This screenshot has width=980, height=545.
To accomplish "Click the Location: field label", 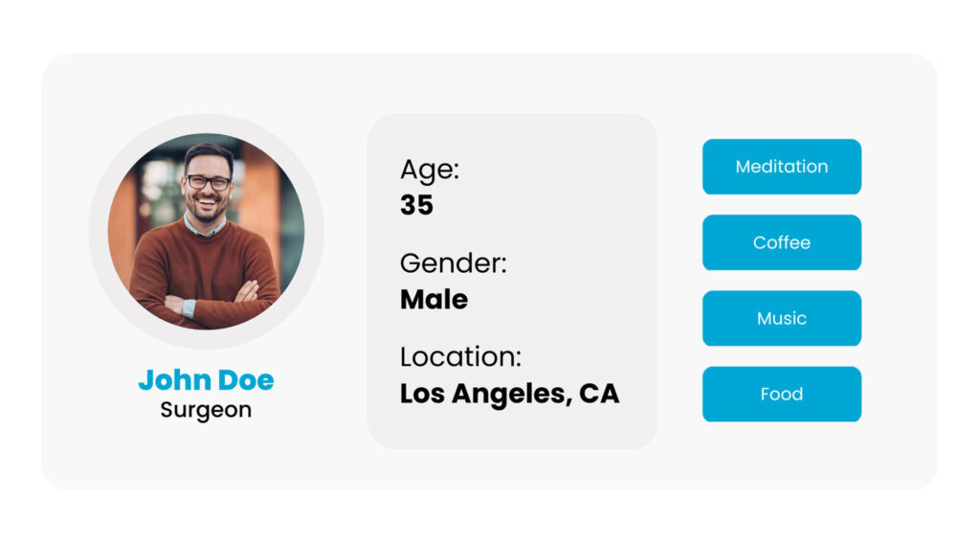I will [460, 357].
